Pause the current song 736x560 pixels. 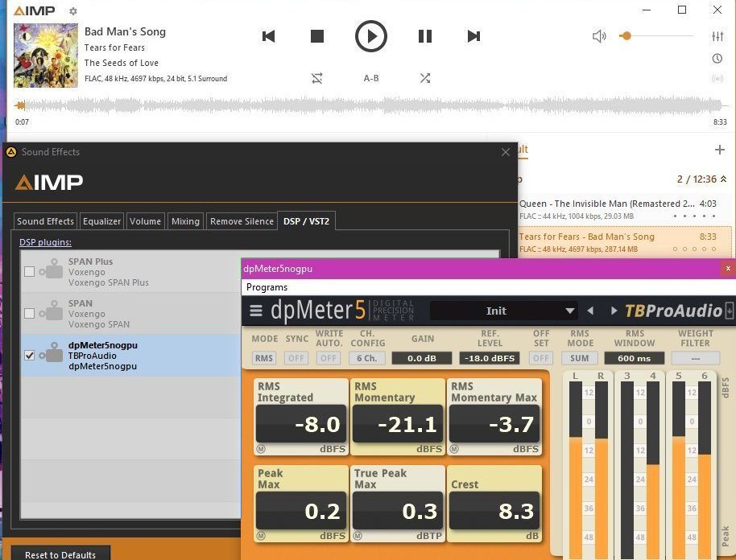point(425,36)
